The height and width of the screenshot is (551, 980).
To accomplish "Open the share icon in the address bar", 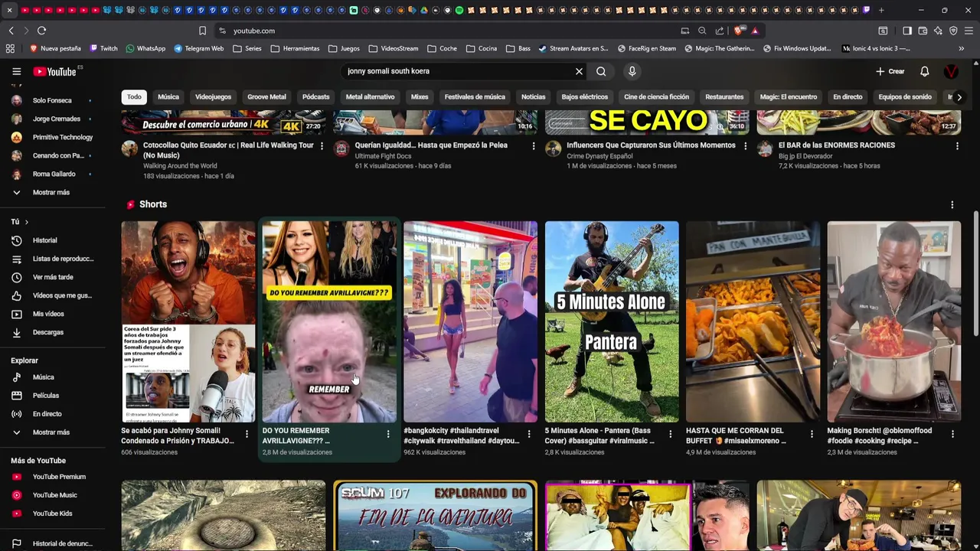I will pos(720,31).
